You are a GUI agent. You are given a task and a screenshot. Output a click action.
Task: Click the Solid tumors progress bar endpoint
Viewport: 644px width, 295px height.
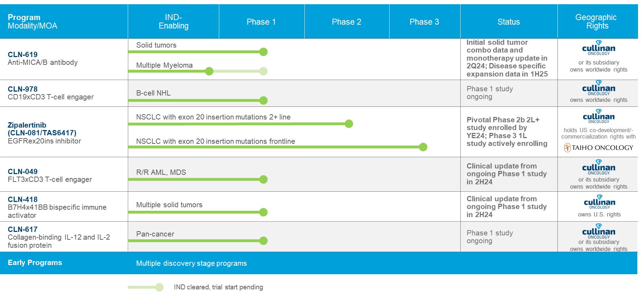coord(263,52)
